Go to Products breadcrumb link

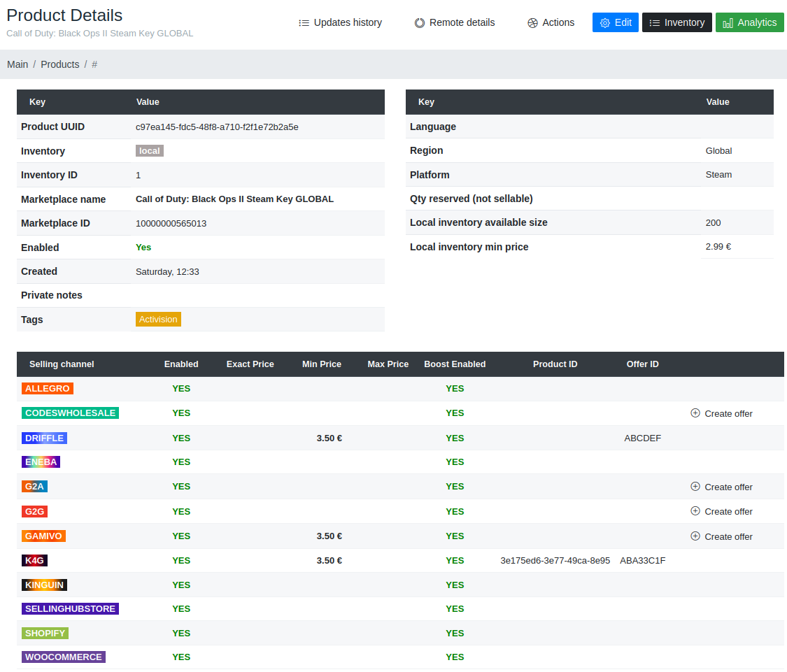point(59,64)
